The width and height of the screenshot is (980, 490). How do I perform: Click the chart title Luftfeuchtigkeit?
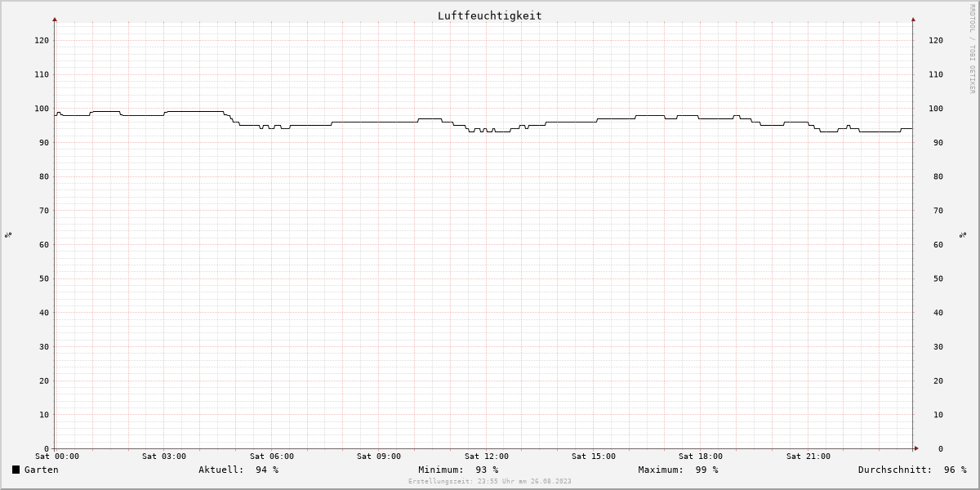pos(489,16)
